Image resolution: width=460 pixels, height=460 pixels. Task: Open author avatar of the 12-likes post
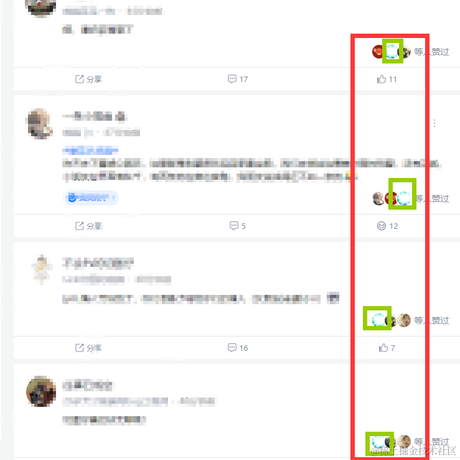[40, 123]
